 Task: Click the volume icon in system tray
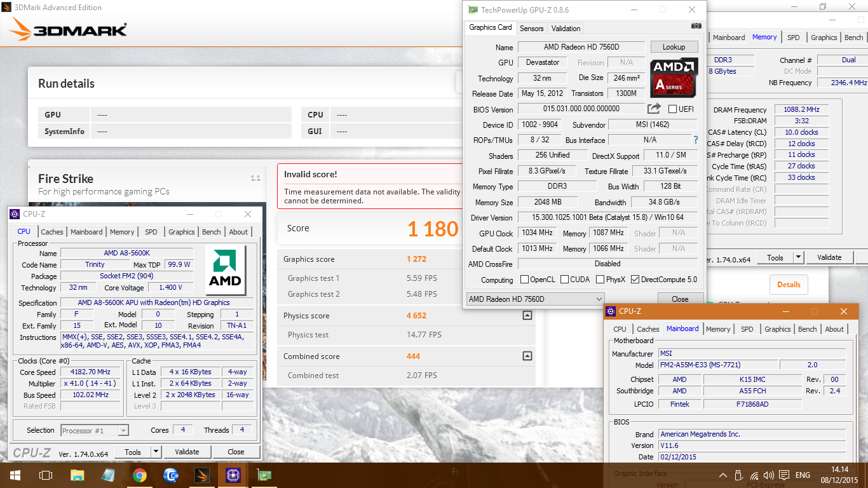(770, 475)
